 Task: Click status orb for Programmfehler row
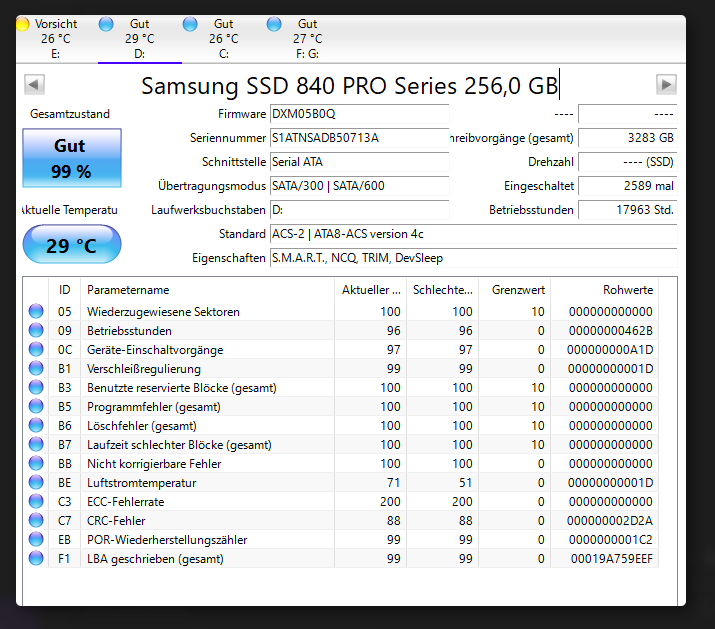coord(36,407)
